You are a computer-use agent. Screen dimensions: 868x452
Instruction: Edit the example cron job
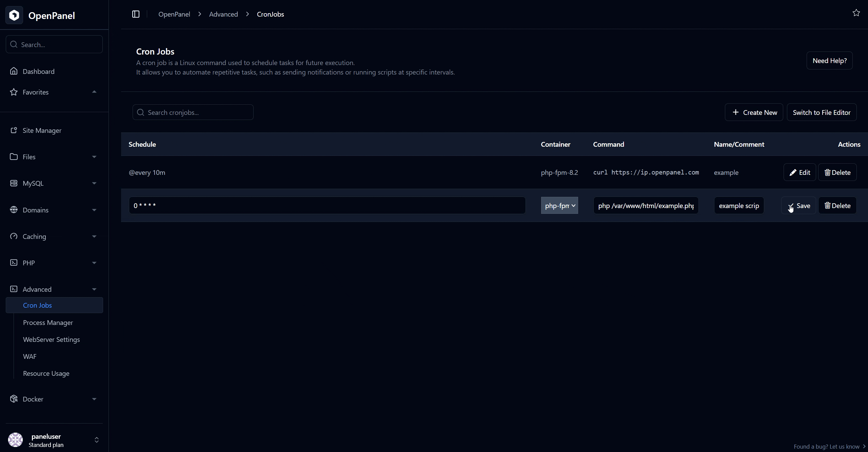(800, 172)
